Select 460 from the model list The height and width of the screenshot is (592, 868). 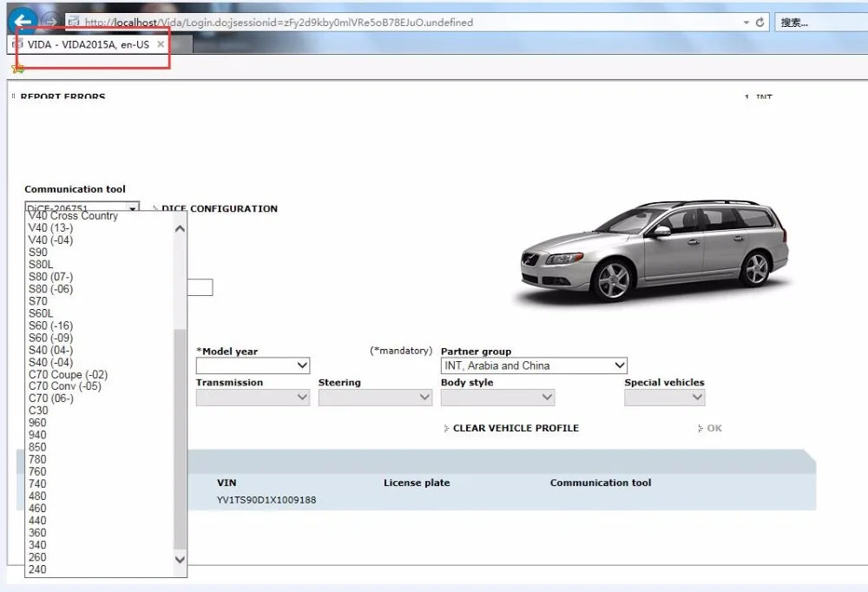point(37,508)
